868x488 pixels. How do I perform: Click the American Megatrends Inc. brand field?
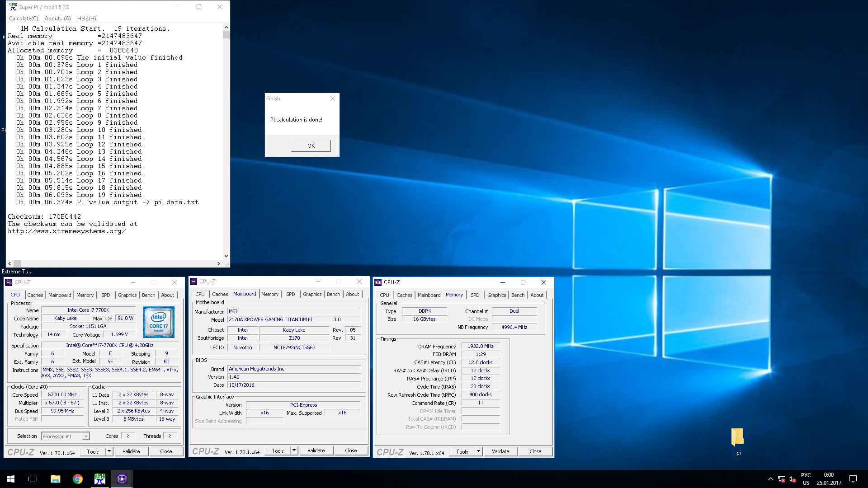294,369
